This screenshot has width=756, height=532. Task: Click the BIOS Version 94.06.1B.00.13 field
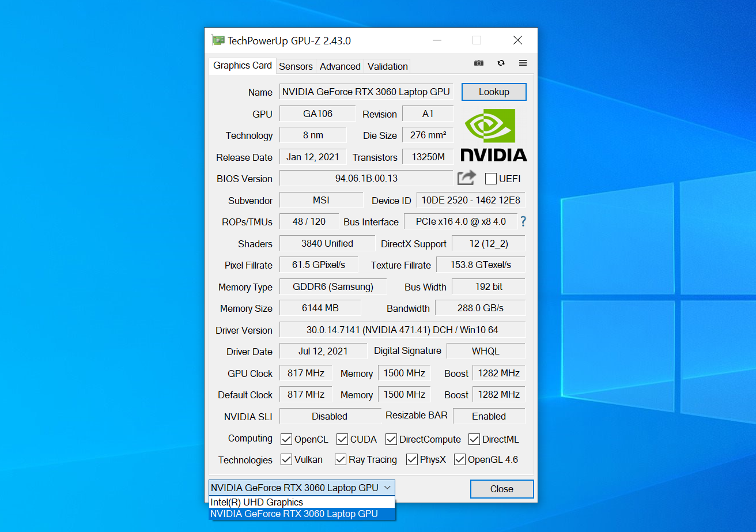coord(366,178)
